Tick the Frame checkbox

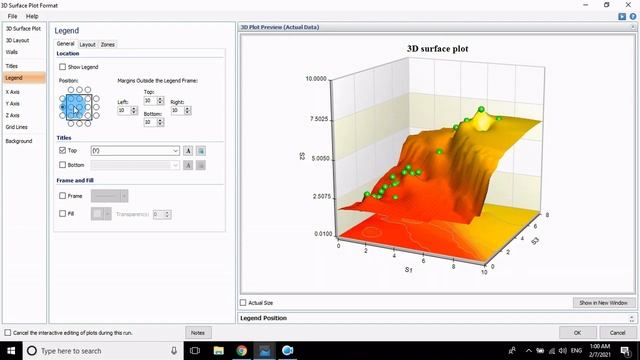[62, 196]
